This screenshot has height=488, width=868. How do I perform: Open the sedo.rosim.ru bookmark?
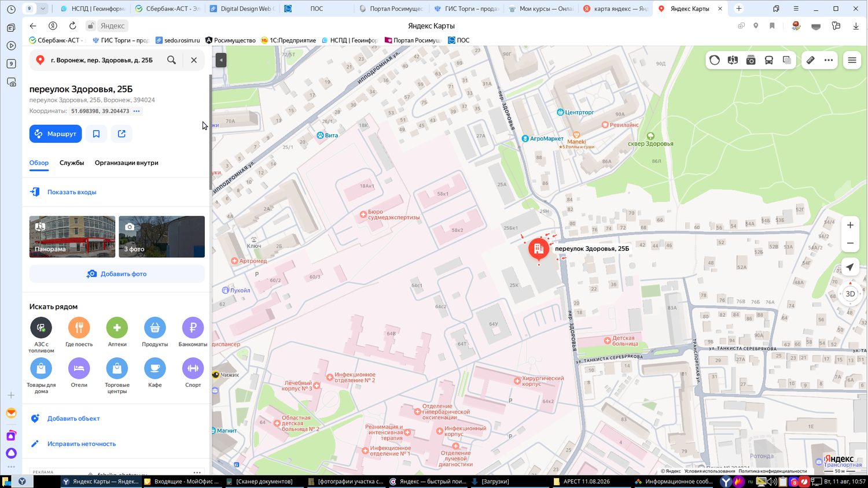pyautogui.click(x=178, y=40)
